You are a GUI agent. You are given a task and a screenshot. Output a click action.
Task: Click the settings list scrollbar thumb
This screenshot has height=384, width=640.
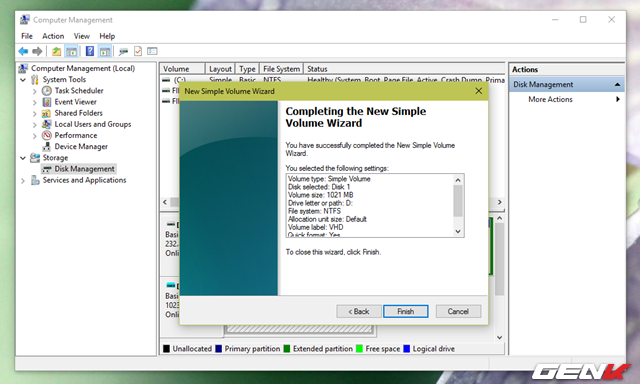[x=458, y=201]
